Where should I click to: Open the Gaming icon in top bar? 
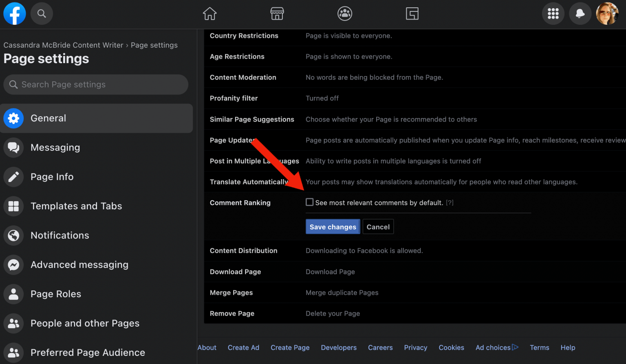pos(412,13)
